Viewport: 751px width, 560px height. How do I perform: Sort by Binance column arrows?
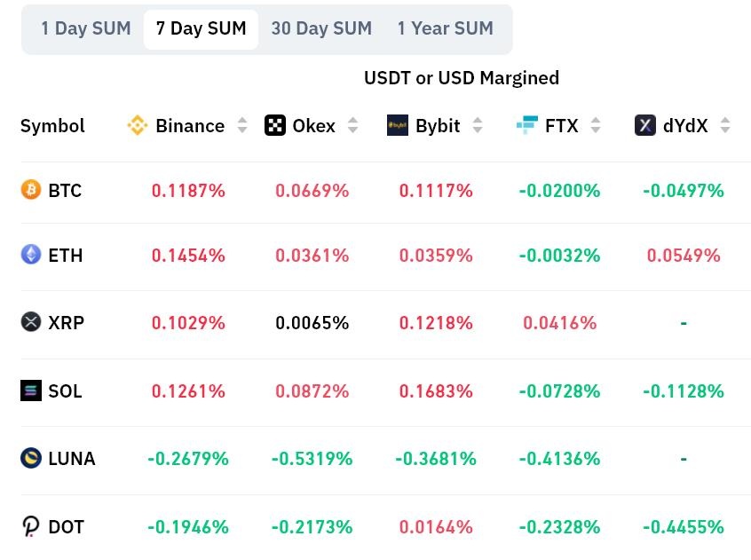coord(242,126)
